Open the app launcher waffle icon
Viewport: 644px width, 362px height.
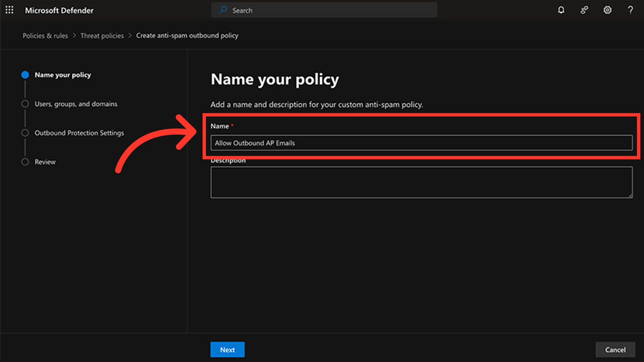[9, 10]
